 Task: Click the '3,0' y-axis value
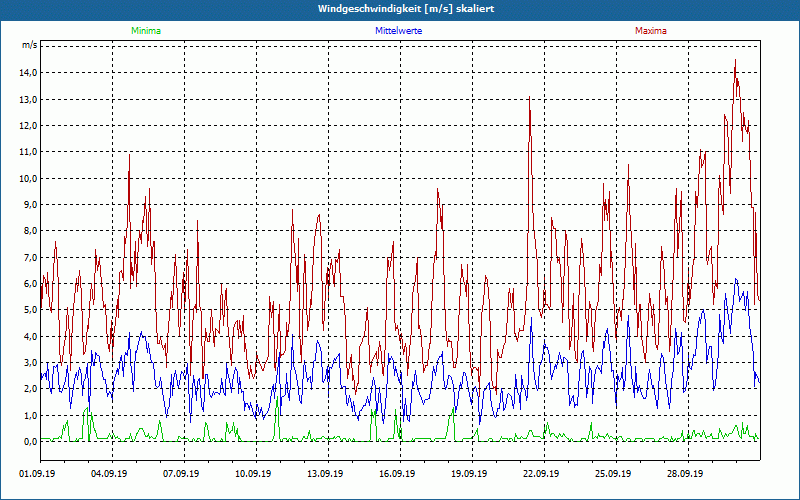31,363
